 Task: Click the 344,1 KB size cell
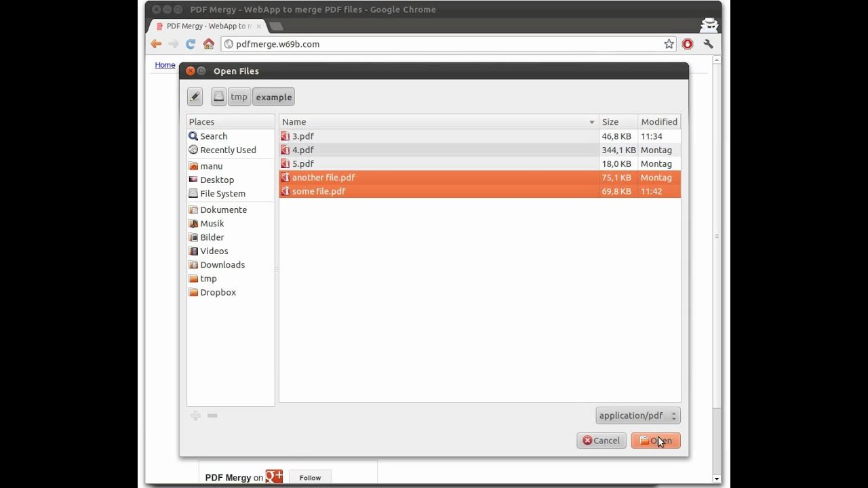618,150
